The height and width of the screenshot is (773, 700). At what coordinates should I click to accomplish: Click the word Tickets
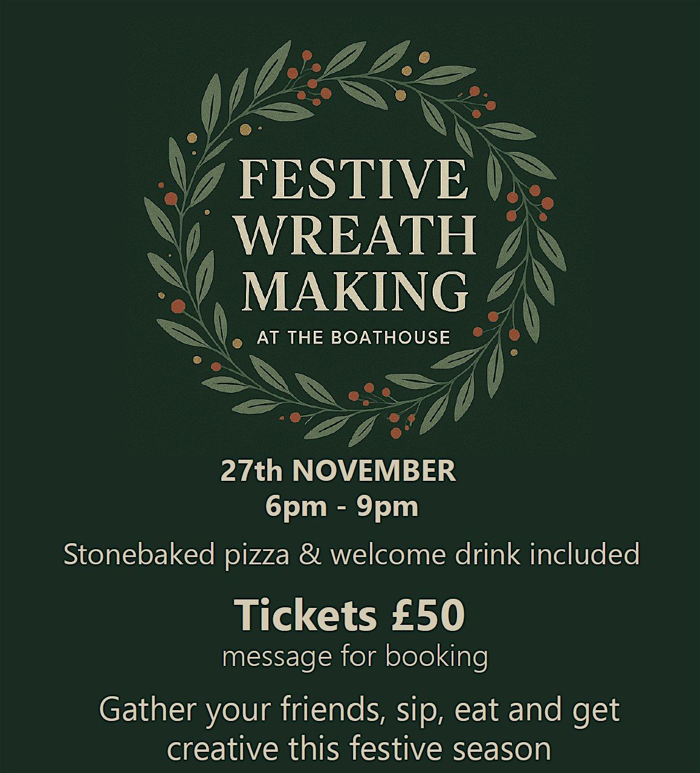tap(305, 615)
